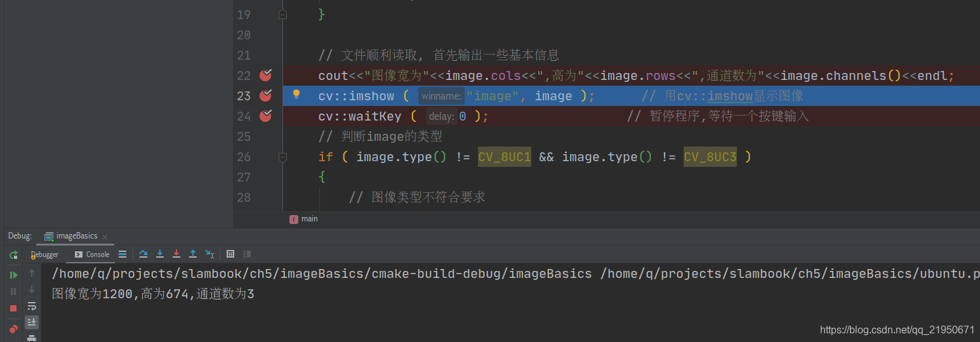Image resolution: width=980 pixels, height=342 pixels.
Task: Toggle soft-wrap in the console
Action: point(32,306)
